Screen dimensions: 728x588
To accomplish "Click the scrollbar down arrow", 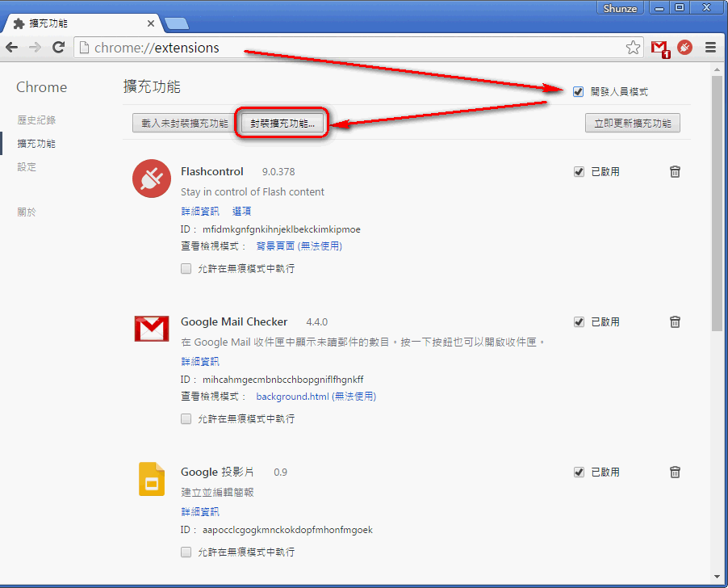I will 717,577.
